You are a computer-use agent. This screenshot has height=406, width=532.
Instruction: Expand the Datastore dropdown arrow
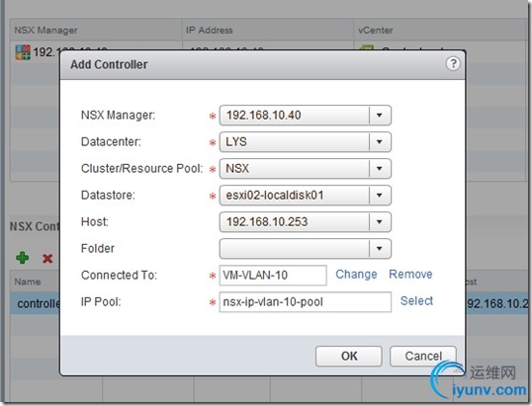380,196
